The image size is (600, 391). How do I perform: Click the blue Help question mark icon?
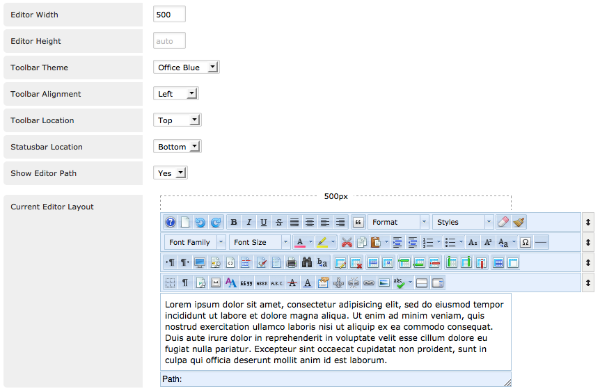170,222
